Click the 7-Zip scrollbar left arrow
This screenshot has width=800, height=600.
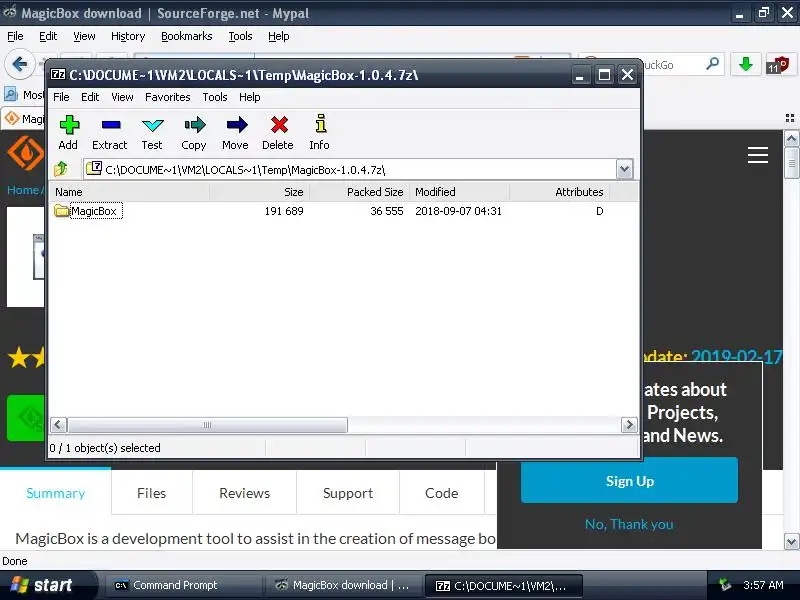(58, 424)
